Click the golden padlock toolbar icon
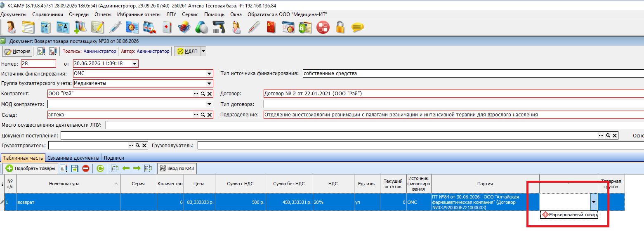 pos(340,27)
